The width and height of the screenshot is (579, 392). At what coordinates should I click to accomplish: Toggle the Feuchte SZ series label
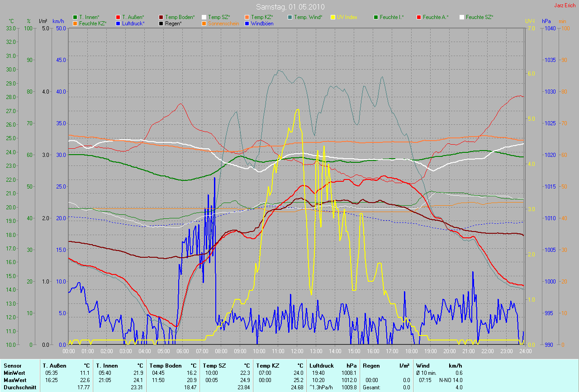[479, 17]
